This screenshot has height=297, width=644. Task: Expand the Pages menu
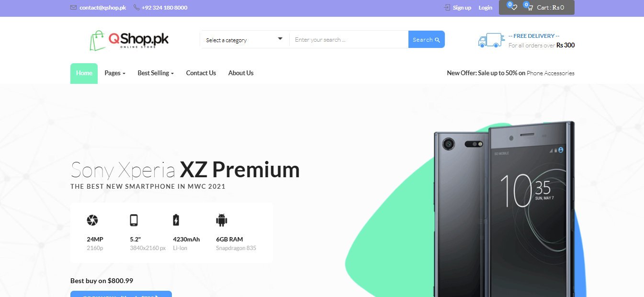pos(115,73)
